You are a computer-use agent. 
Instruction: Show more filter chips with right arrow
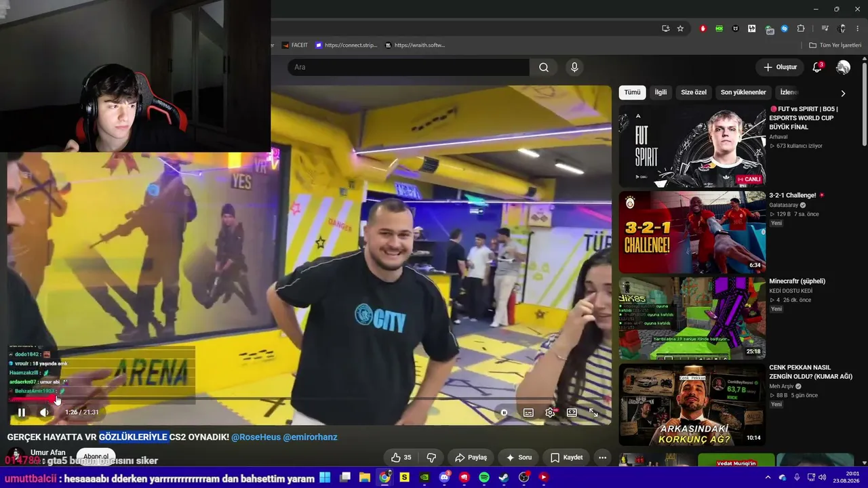[843, 94]
